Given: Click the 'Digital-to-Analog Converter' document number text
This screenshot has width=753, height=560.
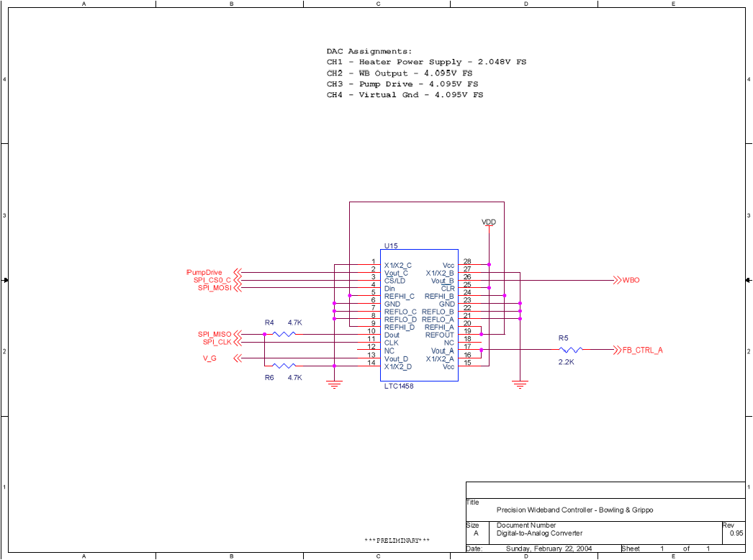Looking at the screenshot, I should point(539,533).
